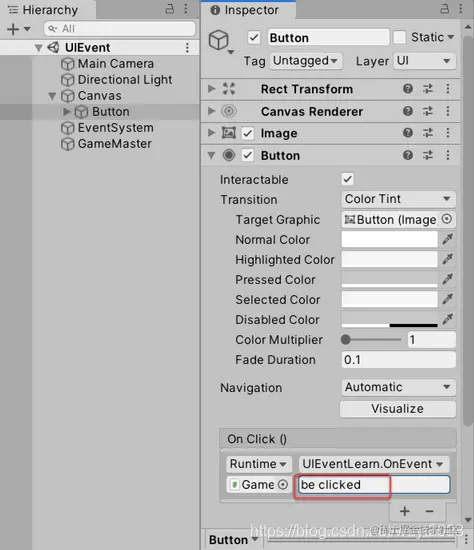The image size is (474, 550).
Task: Expand the Rect Transform component
Action: [x=211, y=88]
